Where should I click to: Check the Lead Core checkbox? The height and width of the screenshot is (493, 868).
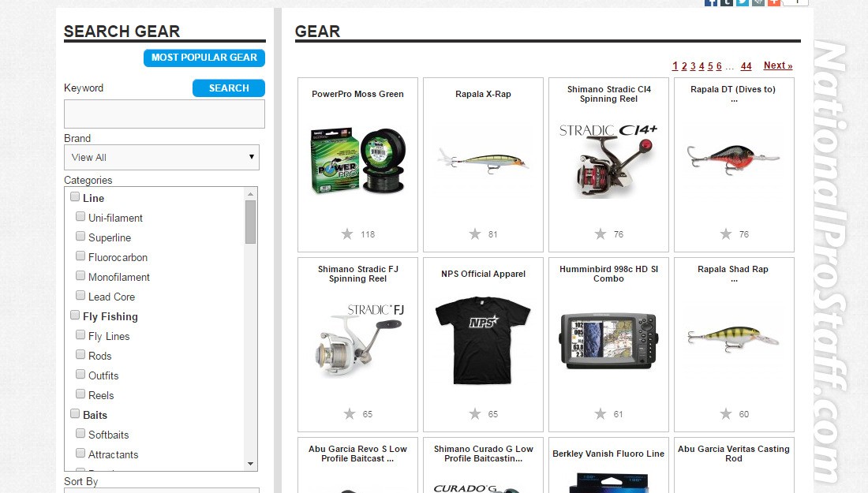(80, 296)
